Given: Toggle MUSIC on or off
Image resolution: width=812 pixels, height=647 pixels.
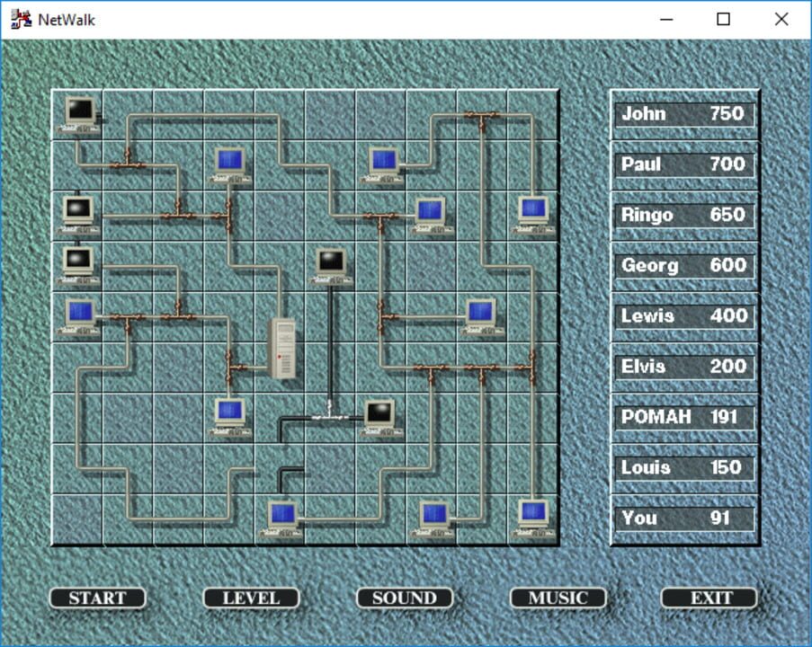Looking at the screenshot, I should coord(558,598).
